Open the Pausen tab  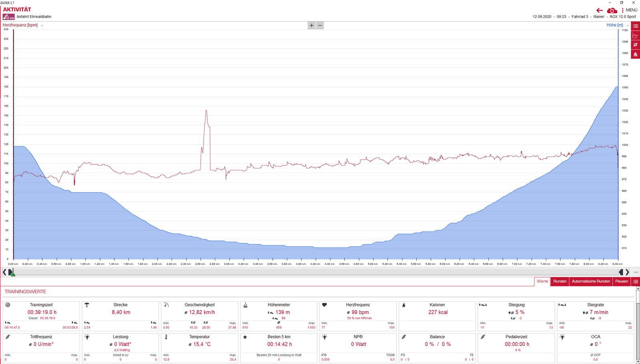point(621,282)
